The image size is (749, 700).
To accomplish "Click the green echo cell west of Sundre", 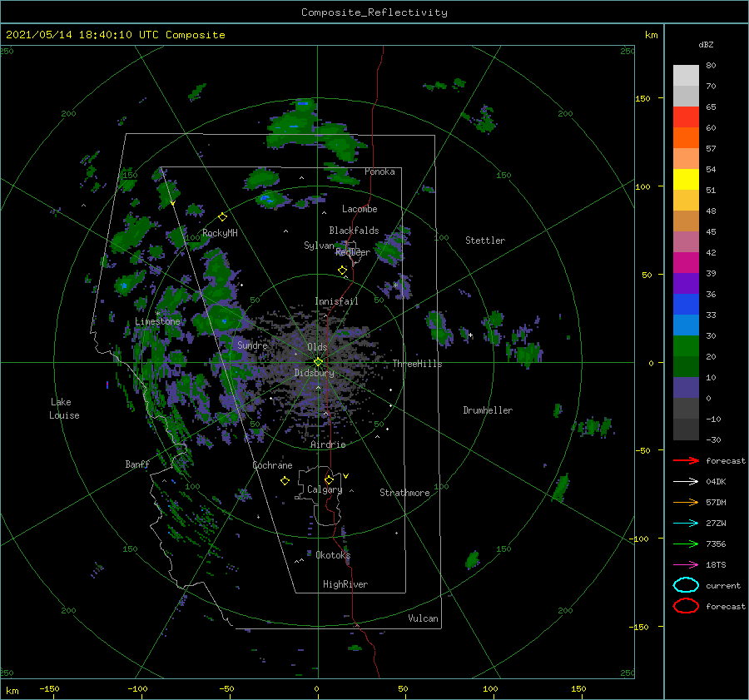I will click(223, 319).
